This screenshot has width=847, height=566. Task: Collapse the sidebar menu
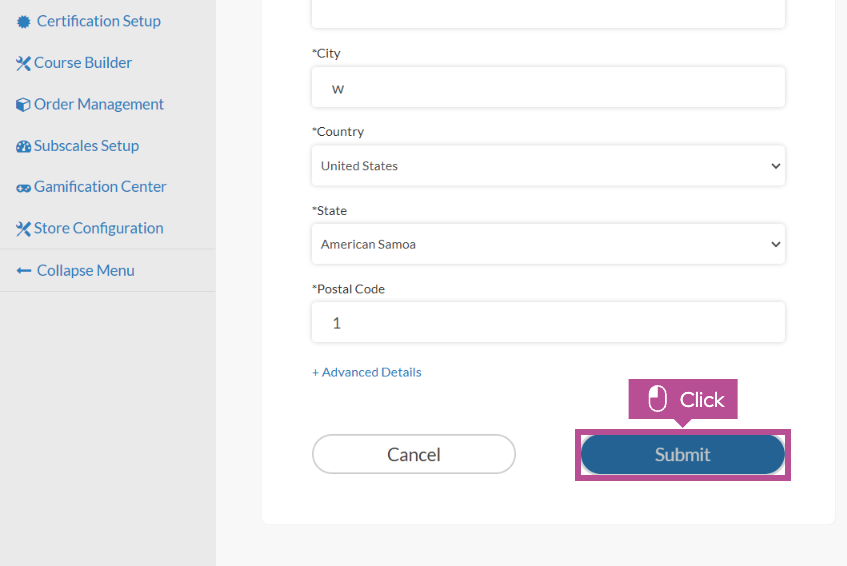point(85,271)
